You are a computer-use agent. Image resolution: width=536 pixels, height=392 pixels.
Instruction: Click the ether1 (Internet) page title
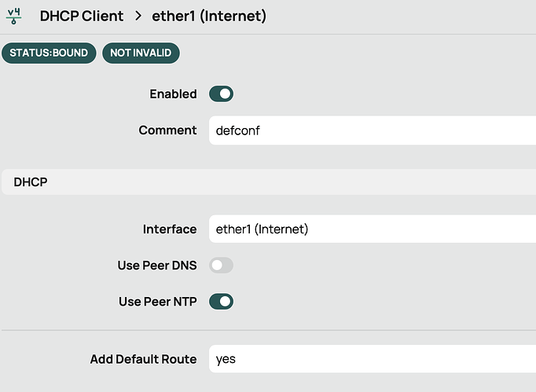[x=209, y=16]
